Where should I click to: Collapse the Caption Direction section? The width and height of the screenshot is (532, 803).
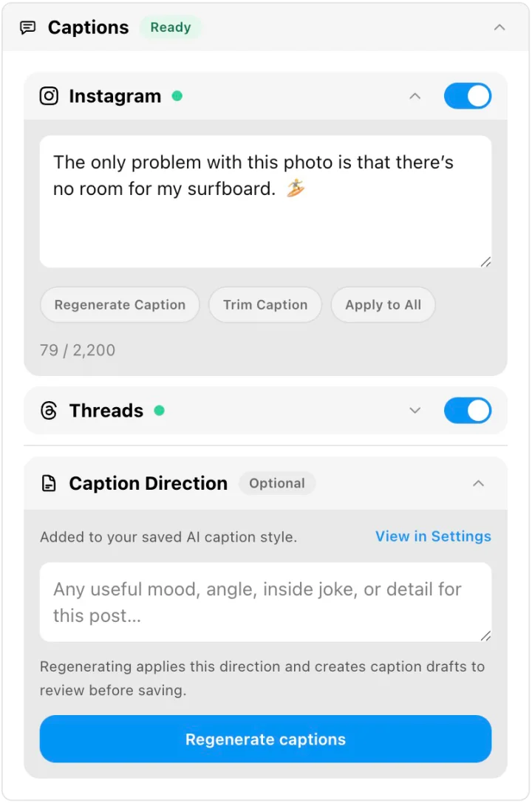click(x=478, y=483)
